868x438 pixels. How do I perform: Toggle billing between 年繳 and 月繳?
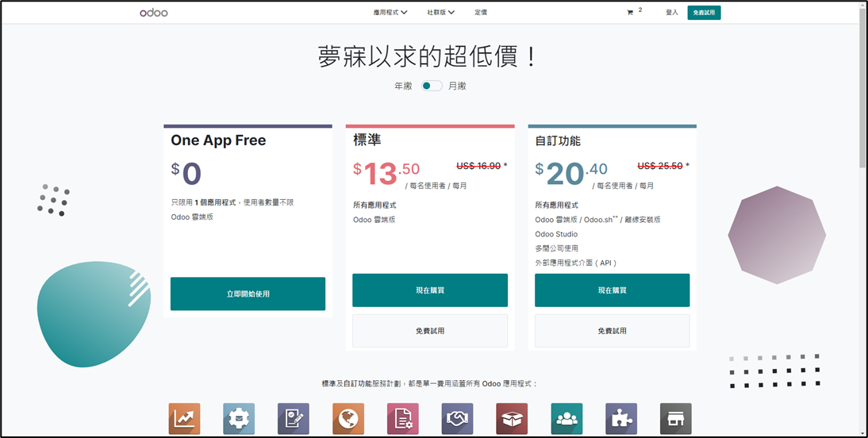coord(432,86)
